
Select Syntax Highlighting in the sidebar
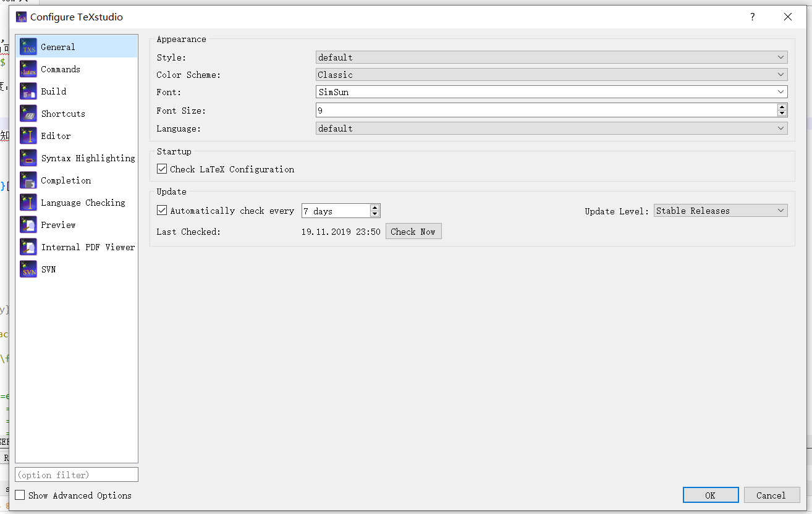(x=77, y=158)
